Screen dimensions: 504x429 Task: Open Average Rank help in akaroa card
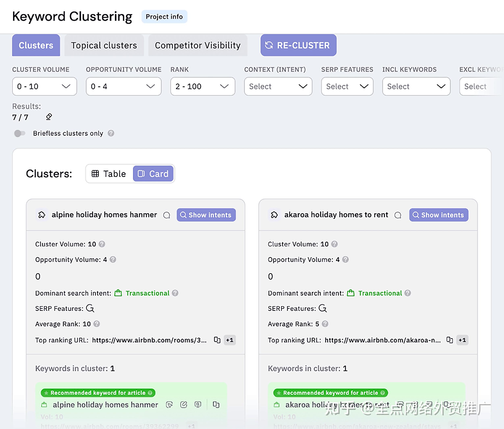[325, 324]
